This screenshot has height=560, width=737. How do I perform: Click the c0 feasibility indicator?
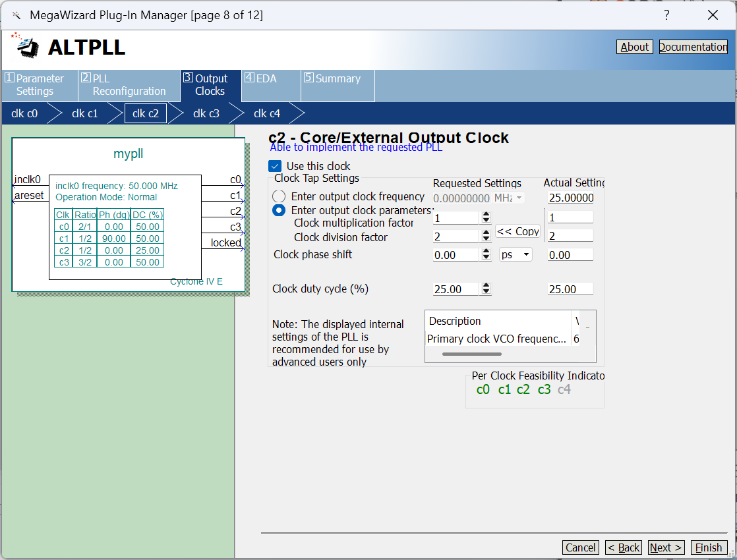point(483,389)
